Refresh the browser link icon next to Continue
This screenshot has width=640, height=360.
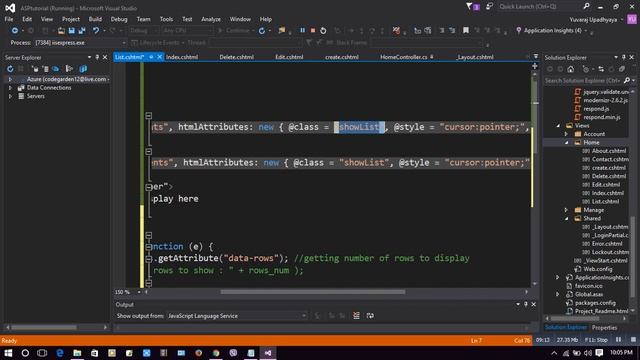[x=262, y=31]
